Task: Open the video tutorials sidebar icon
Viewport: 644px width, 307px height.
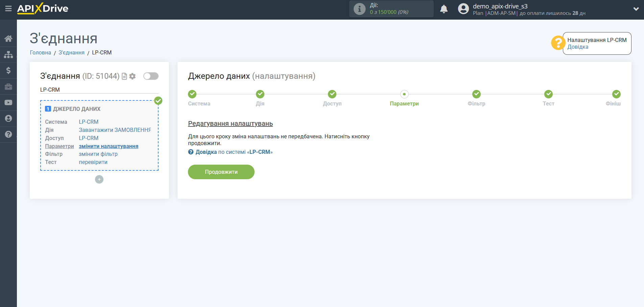Action: pyautogui.click(x=8, y=102)
